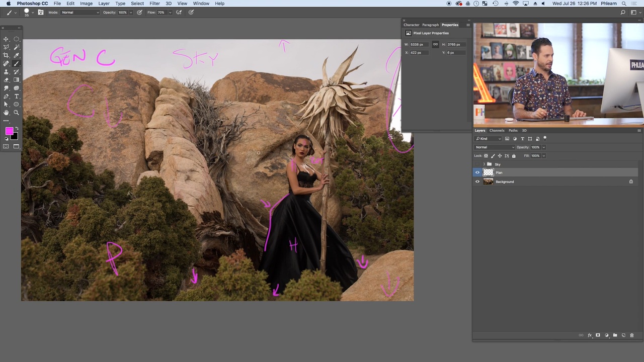Open brush Opacity slider dropdown
644x362 pixels.
(x=131, y=12)
